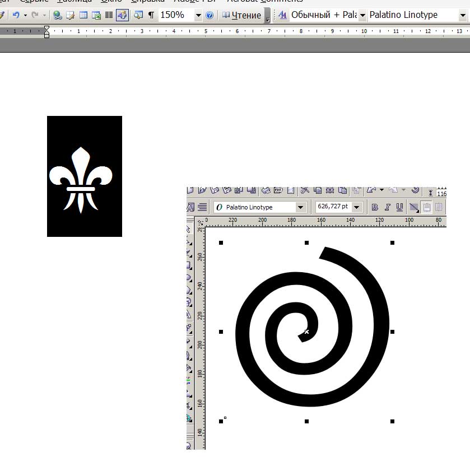
Task: Select the Rectangle tool in CorelDRAW toolbox
Action: click(189, 265)
